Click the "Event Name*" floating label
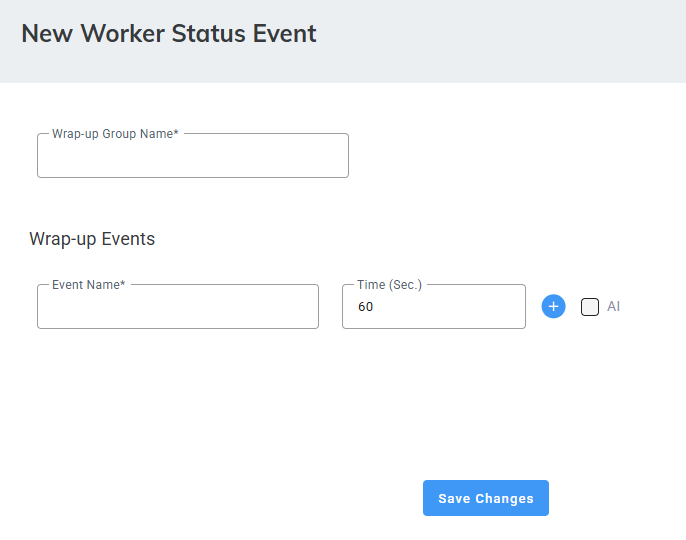Screen dimensions: 686x540 coord(89,285)
